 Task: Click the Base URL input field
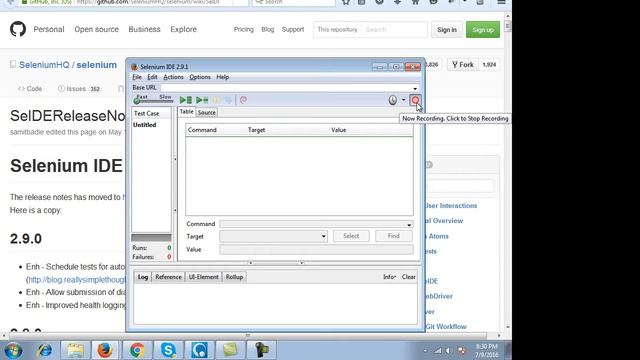(286, 88)
